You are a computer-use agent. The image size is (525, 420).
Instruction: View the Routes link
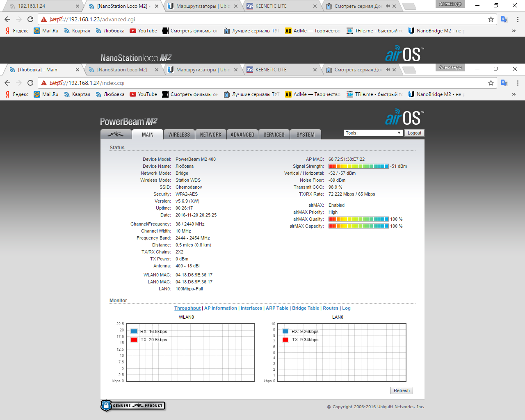click(331, 308)
